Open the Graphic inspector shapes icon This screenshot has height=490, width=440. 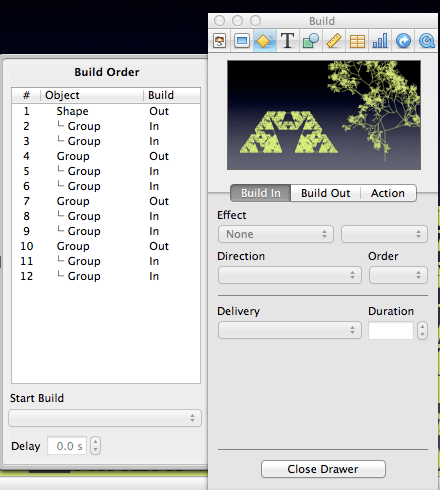(311, 41)
